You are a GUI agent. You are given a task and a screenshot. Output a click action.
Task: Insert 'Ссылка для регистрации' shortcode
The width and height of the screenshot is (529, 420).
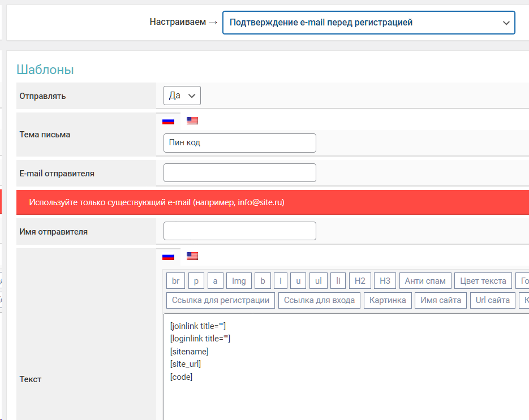tap(221, 300)
